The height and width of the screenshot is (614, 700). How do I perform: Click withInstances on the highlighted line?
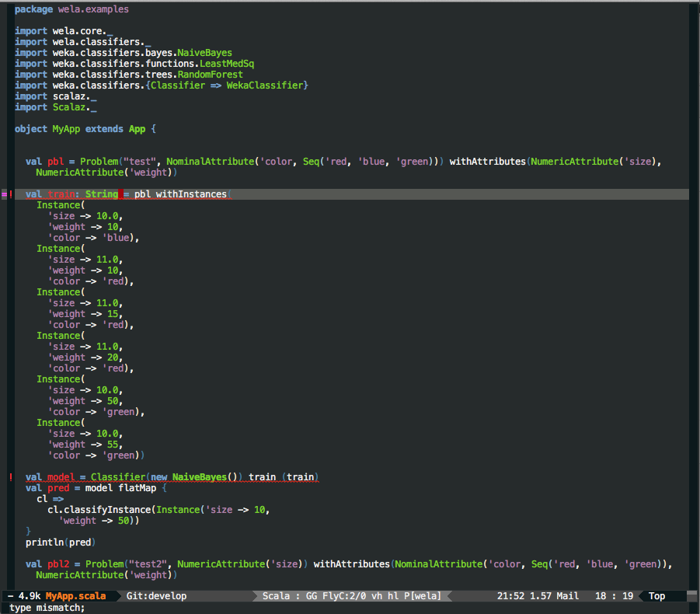pyautogui.click(x=191, y=194)
